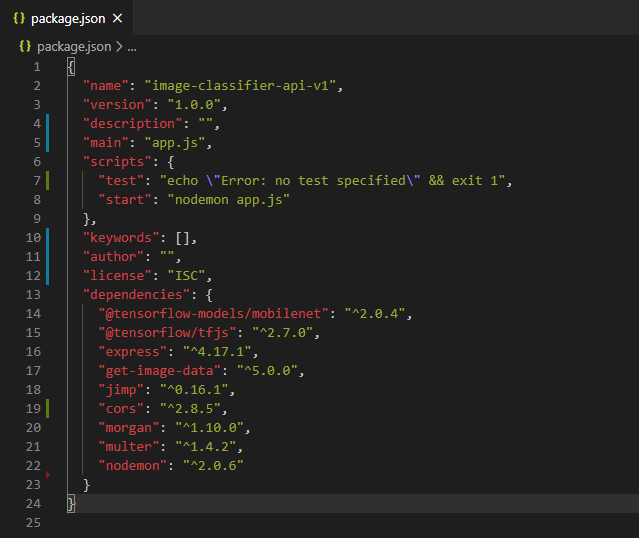This screenshot has height=538, width=639.
Task: Click the value "image-classifier-api-v1"
Action: coord(240,86)
